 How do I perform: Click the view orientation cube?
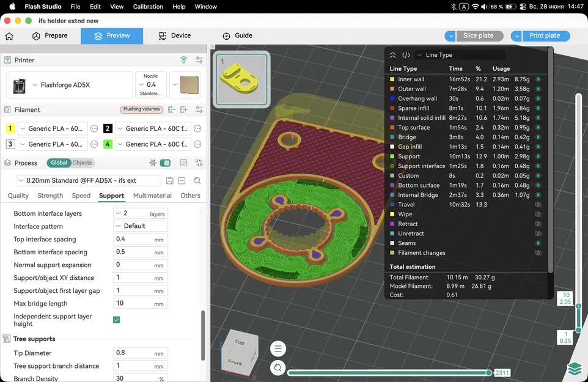pyautogui.click(x=239, y=353)
